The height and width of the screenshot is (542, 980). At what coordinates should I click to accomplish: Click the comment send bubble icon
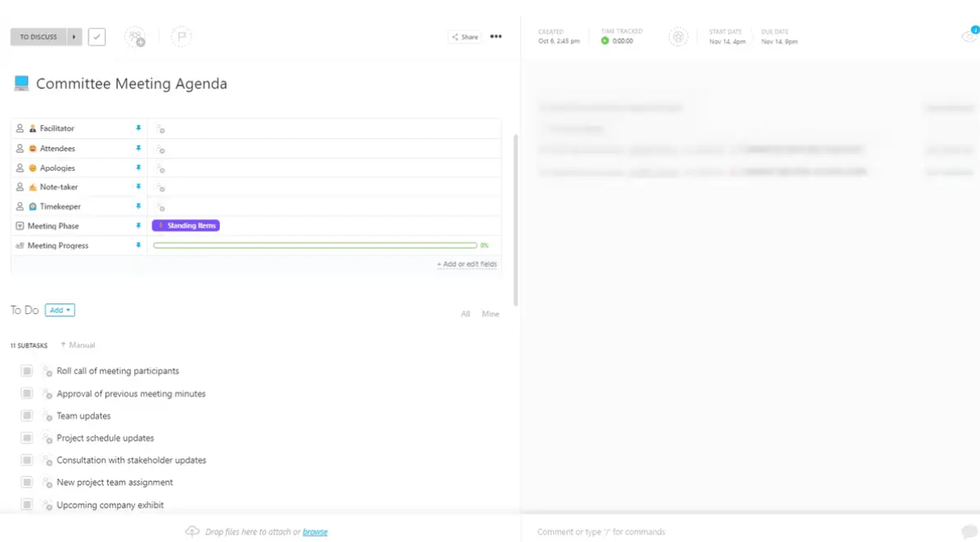coord(969,531)
